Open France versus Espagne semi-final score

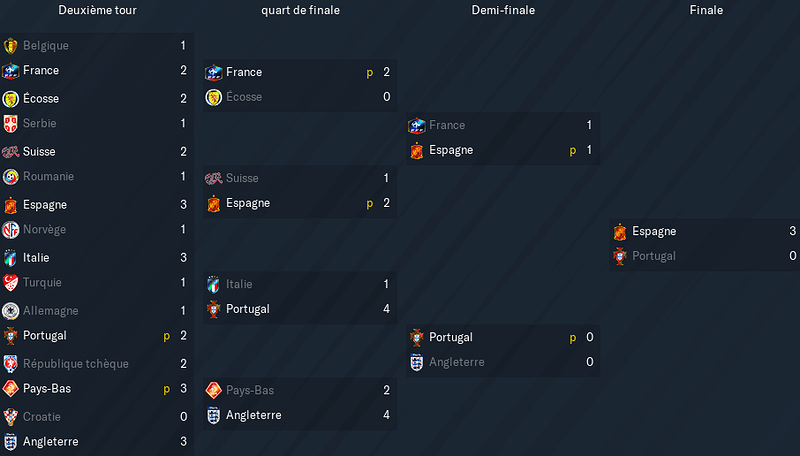(x=589, y=137)
